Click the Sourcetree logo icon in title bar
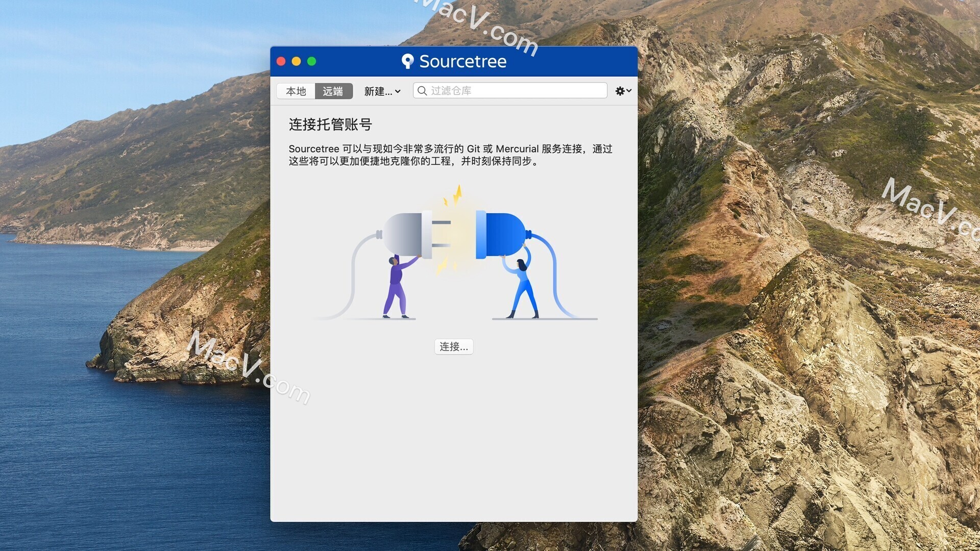Viewport: 980px width, 551px height. pos(407,61)
